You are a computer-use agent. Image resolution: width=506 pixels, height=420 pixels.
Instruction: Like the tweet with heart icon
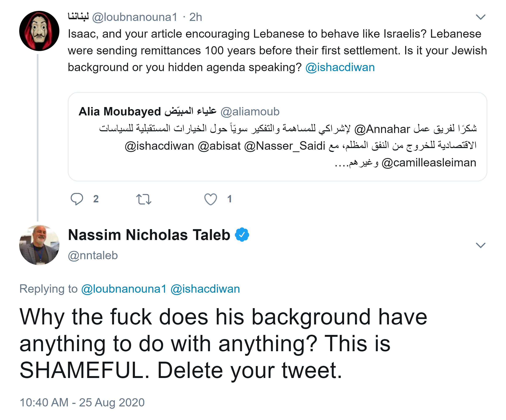tap(211, 199)
